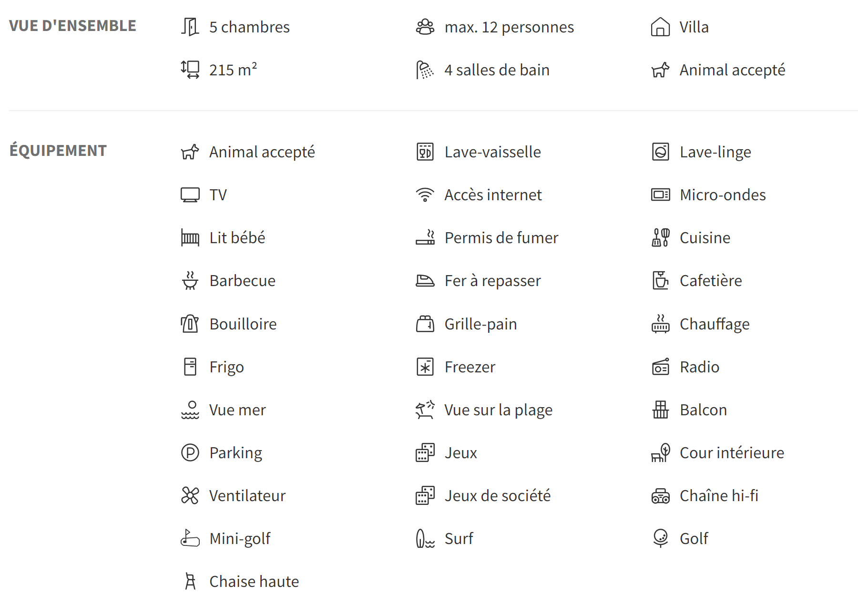Click the snowflake Freezer icon
This screenshot has width=858, height=616.
425,367
